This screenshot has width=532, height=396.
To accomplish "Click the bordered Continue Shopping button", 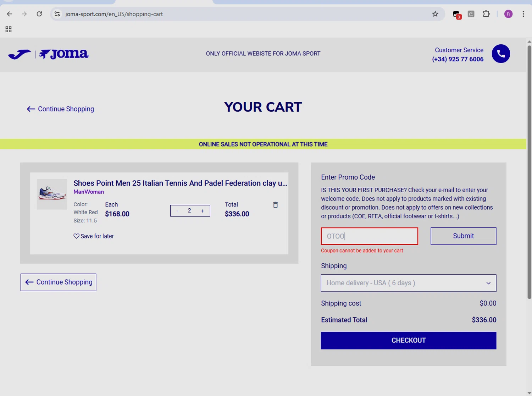I will (x=58, y=282).
